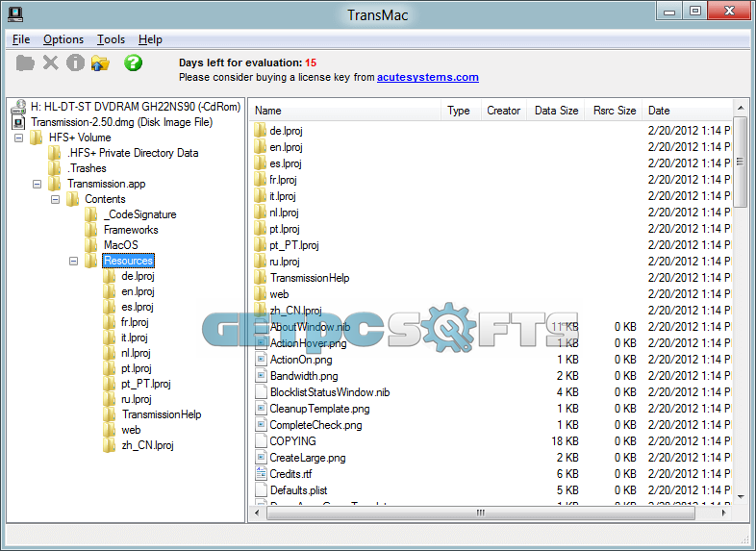756x551 pixels.
Task: Open the Options menu
Action: 63,39
